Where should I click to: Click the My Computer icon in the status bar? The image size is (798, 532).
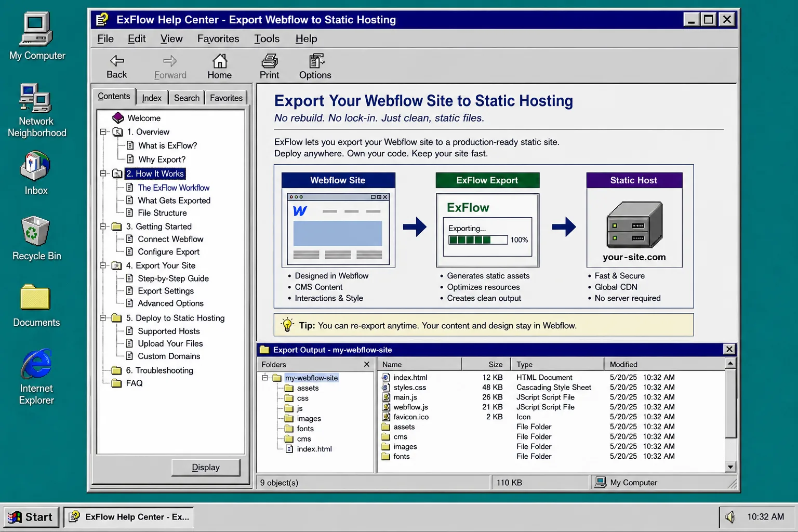600,482
